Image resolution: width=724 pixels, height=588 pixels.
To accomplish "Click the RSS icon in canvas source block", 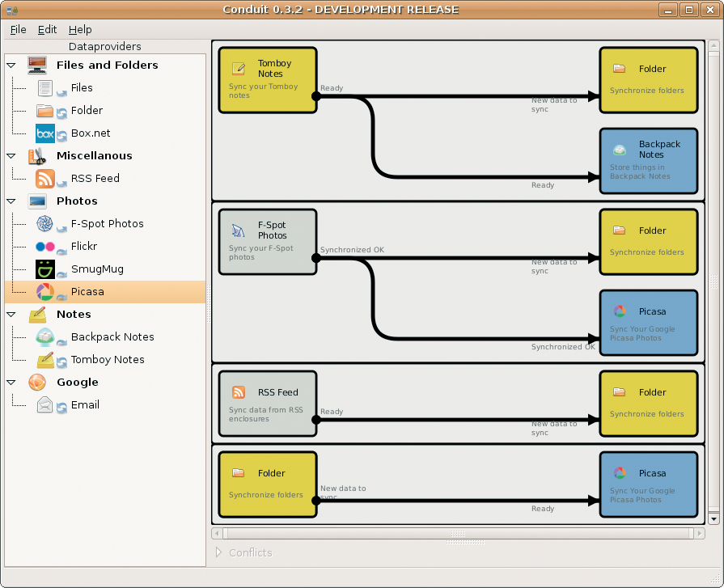I will pos(239,392).
